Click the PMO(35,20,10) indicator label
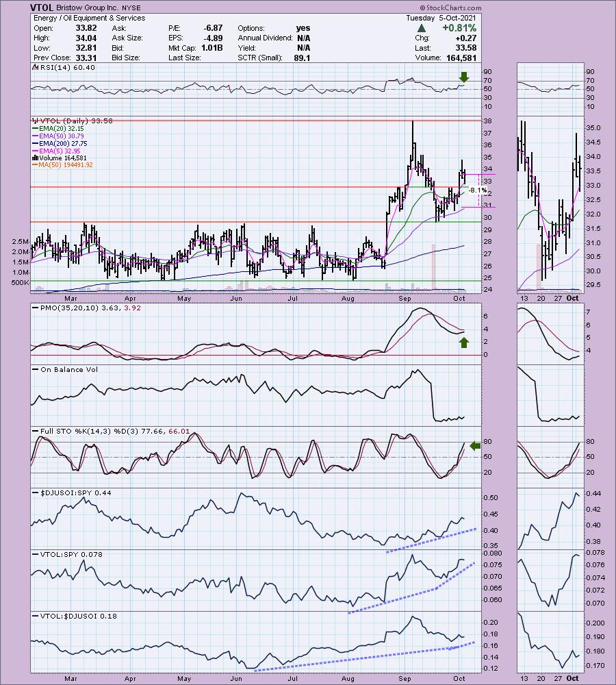Viewport: 616px width, 685px height. click(x=69, y=308)
